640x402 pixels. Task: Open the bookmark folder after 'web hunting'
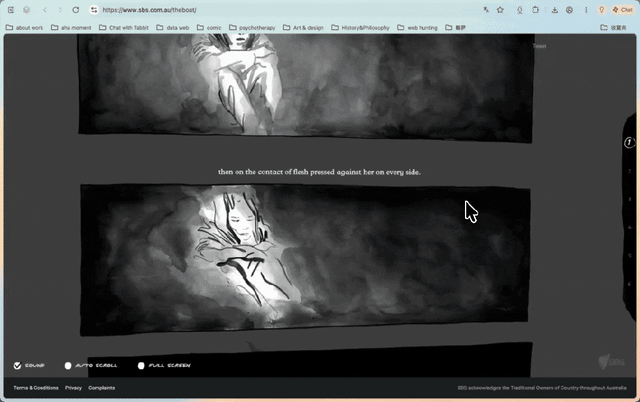456,28
